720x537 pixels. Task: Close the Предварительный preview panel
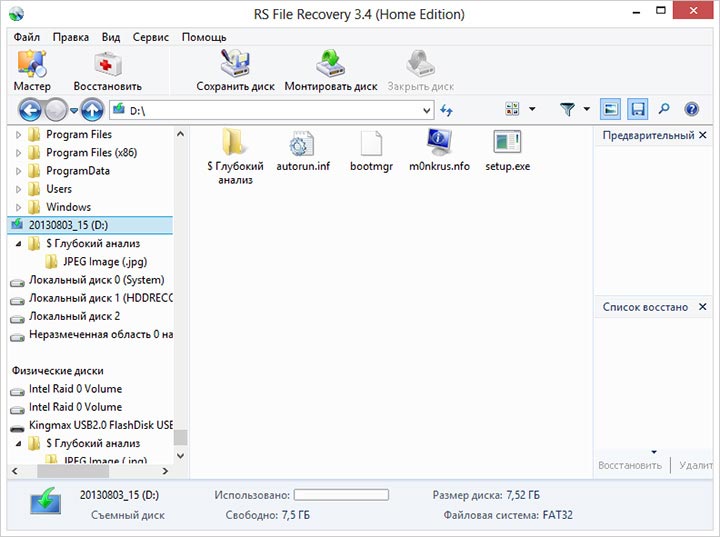[703, 135]
